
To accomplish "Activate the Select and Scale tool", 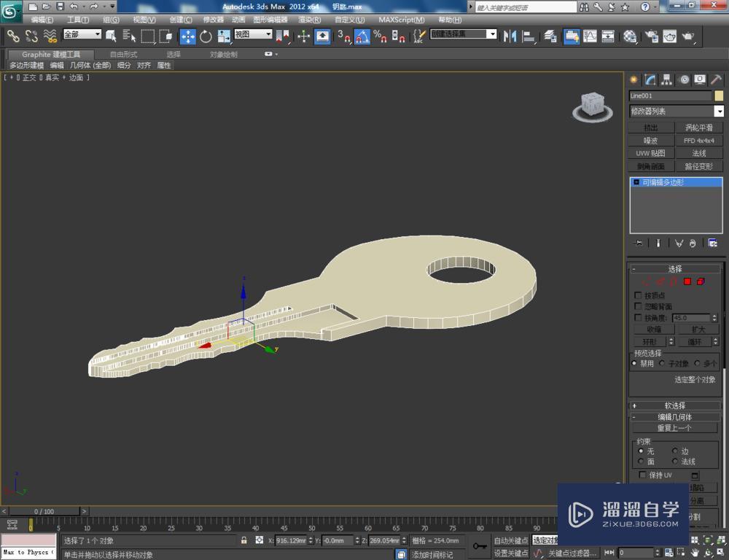I will (224, 36).
